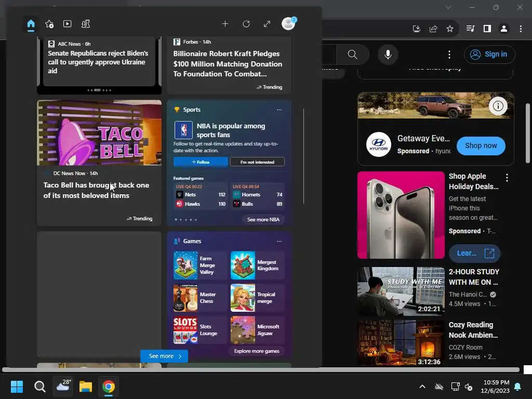Play 2-Hour Study With Me video
Image resolution: width=532 pixels, height=399 pixels.
tap(401, 291)
